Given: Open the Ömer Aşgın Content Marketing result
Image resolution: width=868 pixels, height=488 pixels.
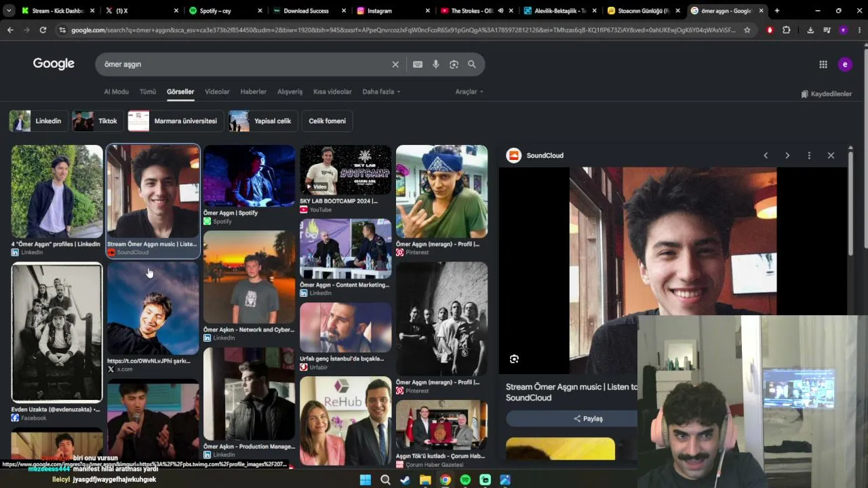Looking at the screenshot, I should (x=346, y=249).
